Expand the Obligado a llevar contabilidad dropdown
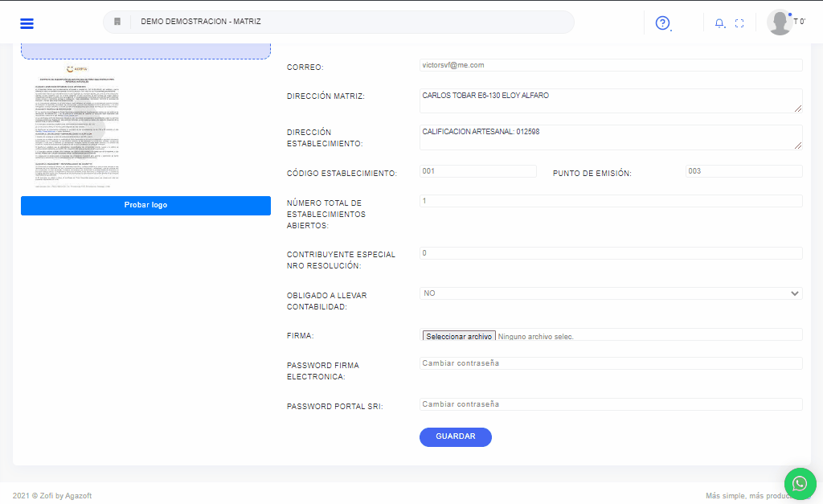 click(611, 293)
